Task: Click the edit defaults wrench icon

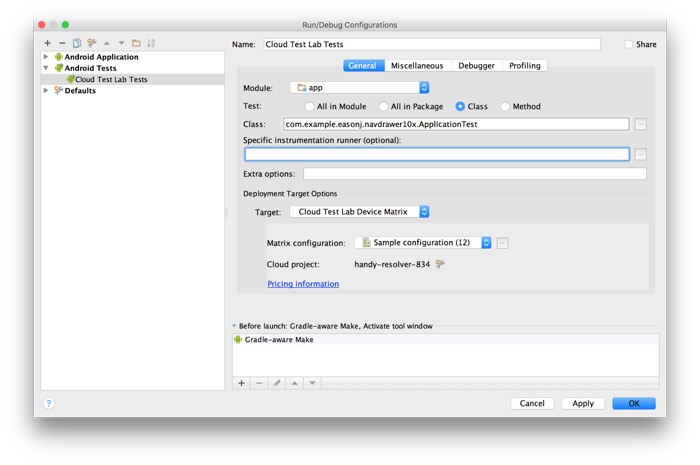Action: click(91, 43)
